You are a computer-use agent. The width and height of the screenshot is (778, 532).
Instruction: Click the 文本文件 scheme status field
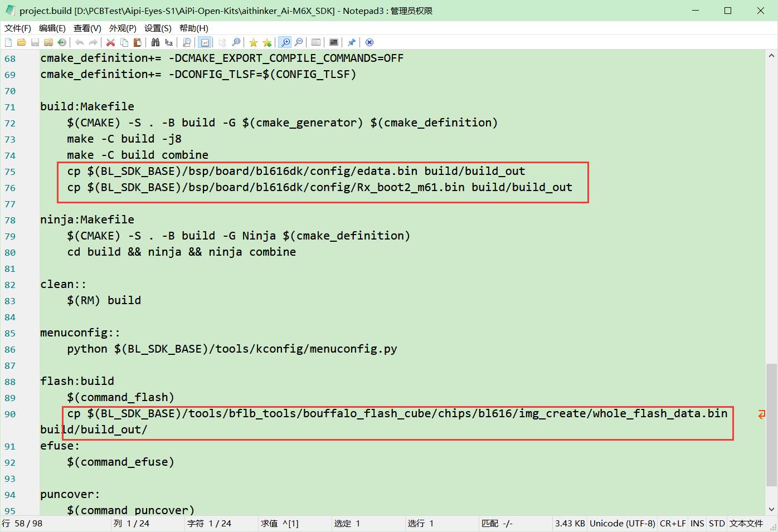[746, 524]
